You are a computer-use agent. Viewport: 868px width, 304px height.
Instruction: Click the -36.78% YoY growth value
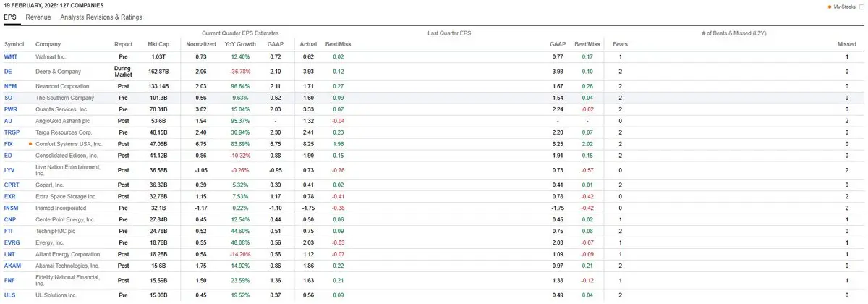[x=240, y=72]
